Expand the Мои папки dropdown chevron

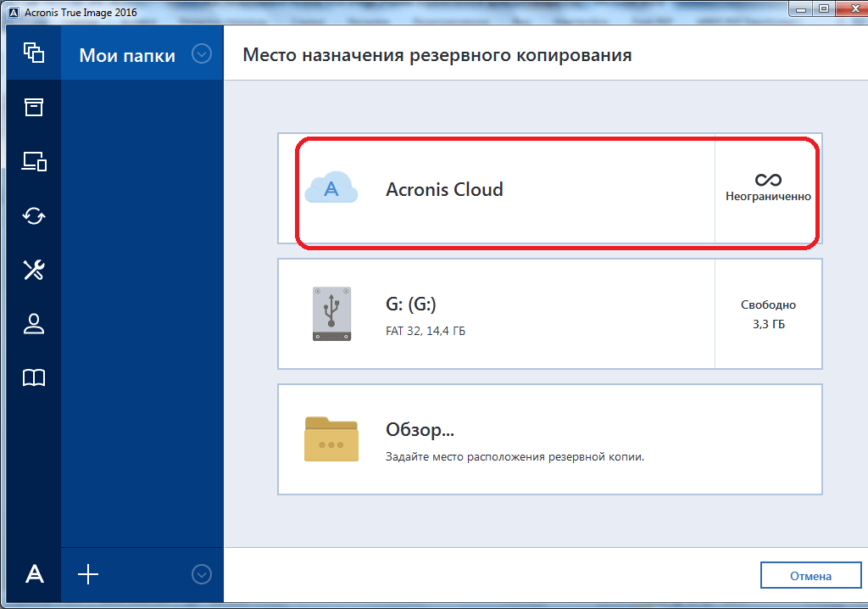(201, 54)
